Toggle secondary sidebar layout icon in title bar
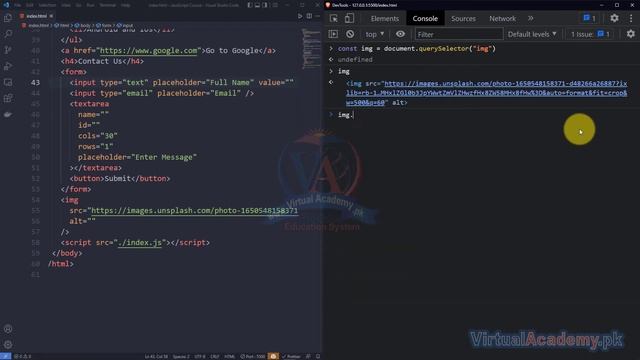The height and width of the screenshot is (360, 640). [x=265, y=5]
